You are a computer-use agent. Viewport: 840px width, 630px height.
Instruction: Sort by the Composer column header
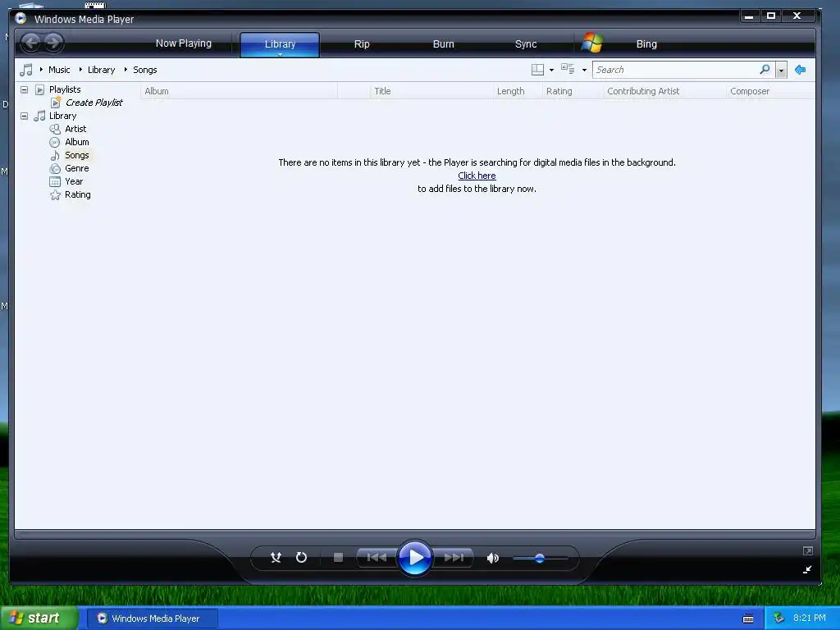click(770, 91)
